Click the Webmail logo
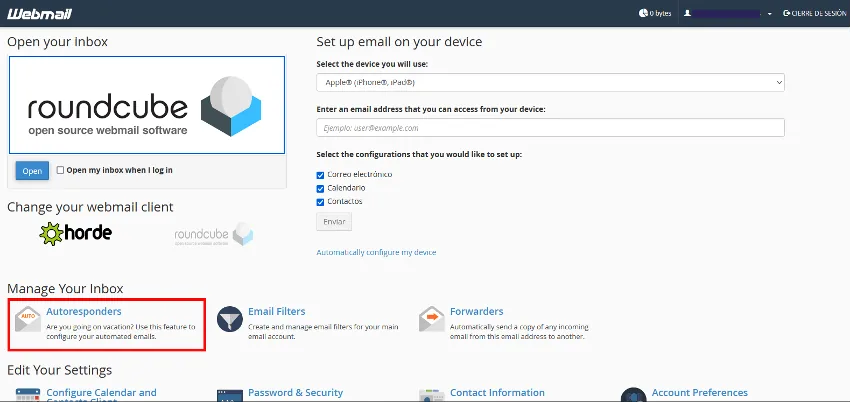This screenshot has width=852, height=402. (x=39, y=13)
